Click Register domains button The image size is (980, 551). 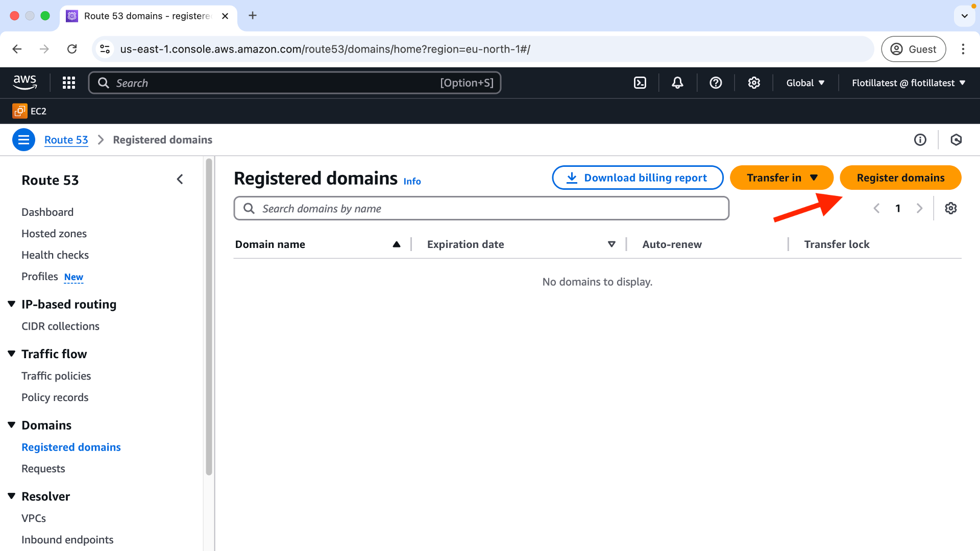click(900, 178)
